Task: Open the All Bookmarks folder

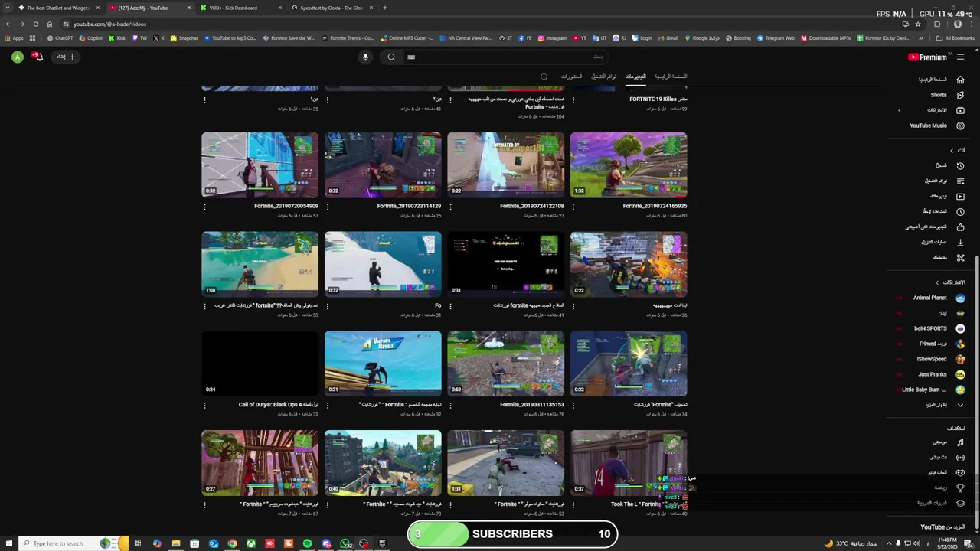Action: point(955,38)
